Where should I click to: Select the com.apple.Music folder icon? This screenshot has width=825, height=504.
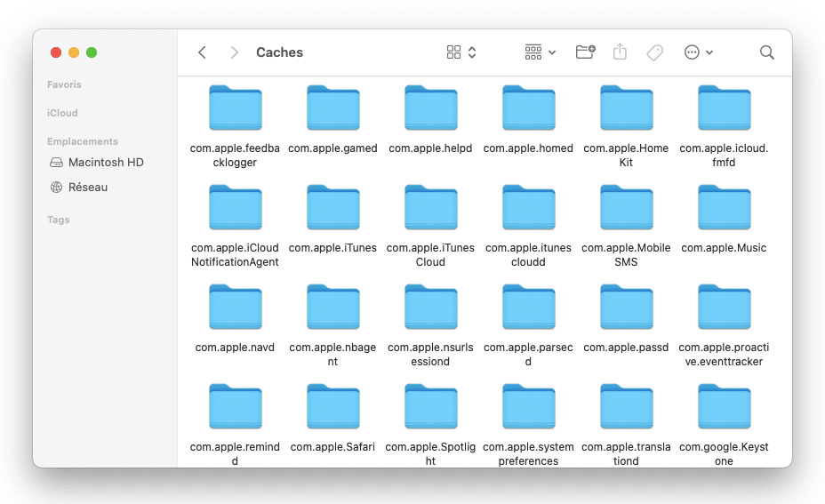pos(724,208)
